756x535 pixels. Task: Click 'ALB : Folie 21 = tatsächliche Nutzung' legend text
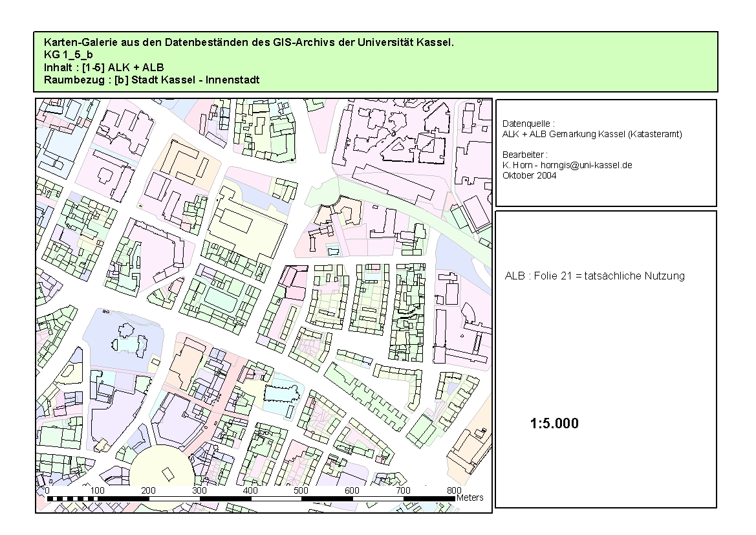click(x=594, y=276)
